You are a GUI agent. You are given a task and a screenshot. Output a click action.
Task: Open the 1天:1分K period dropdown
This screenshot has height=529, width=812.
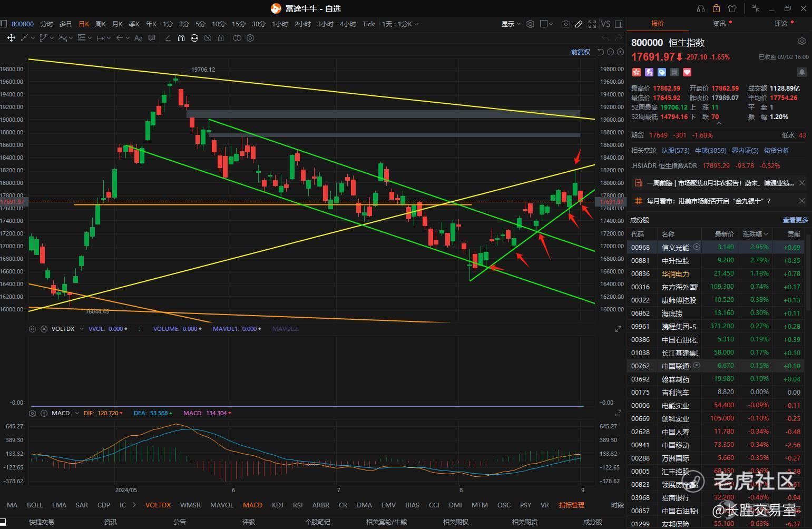tap(400, 24)
